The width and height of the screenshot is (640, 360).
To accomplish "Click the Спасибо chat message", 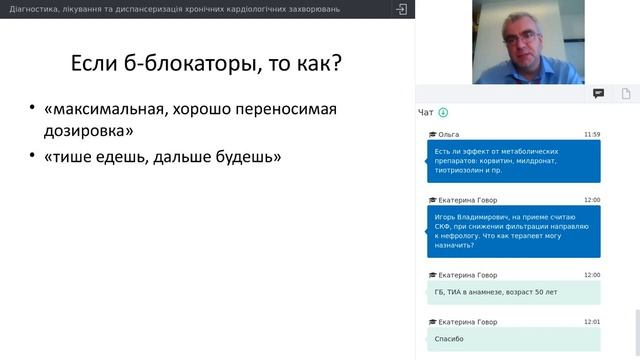I will pos(514,339).
